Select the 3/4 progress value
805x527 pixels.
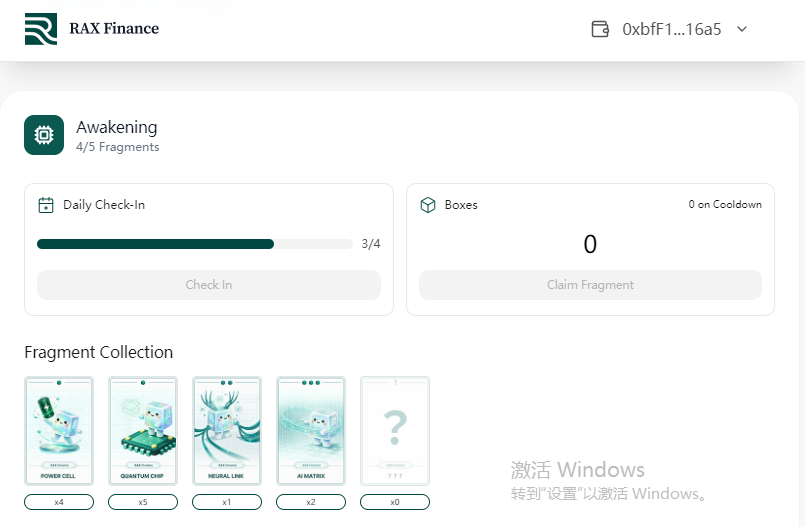click(371, 244)
